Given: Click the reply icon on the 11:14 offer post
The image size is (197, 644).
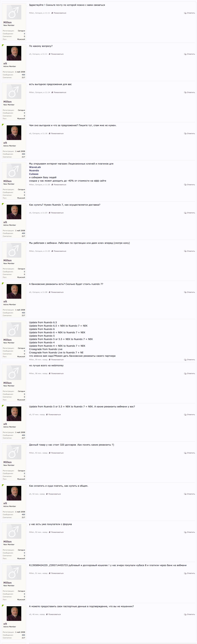Looking at the screenshot, I should click(185, 93).
